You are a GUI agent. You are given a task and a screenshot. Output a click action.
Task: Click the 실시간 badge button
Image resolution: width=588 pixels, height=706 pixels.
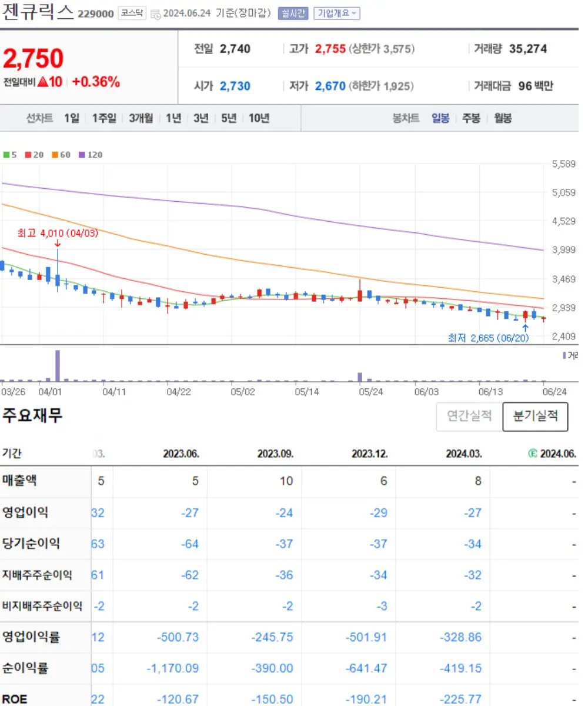click(x=293, y=14)
